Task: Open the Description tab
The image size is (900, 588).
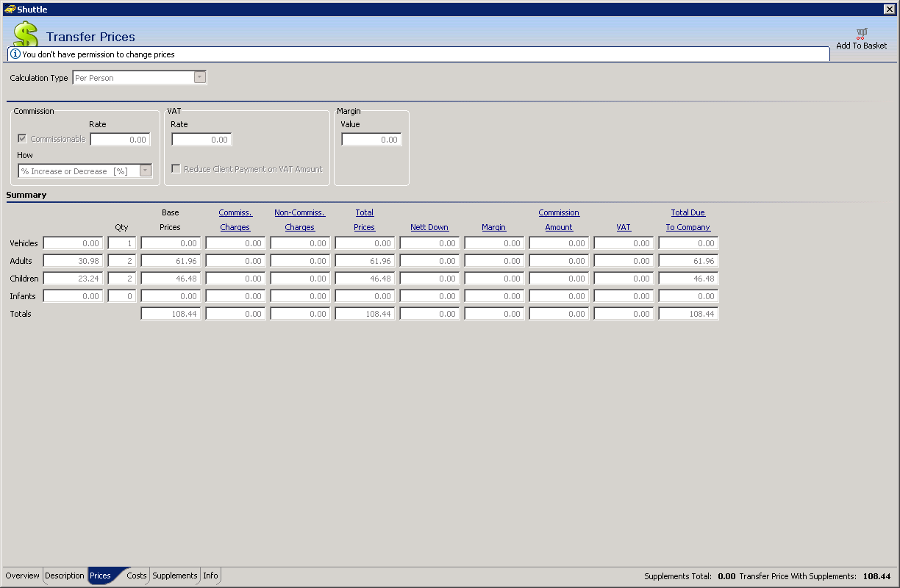Action: pos(65,576)
